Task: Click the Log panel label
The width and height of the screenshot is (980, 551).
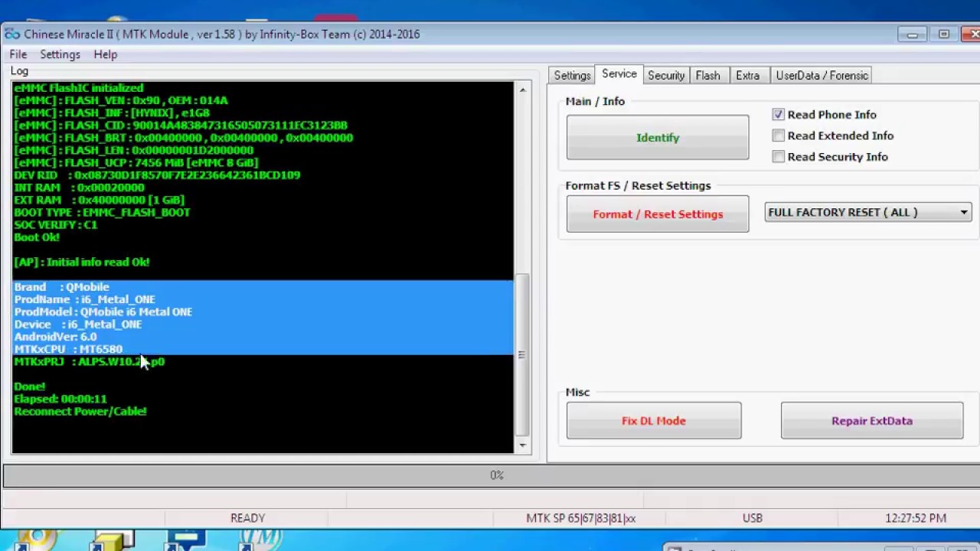Action: pyautogui.click(x=19, y=71)
